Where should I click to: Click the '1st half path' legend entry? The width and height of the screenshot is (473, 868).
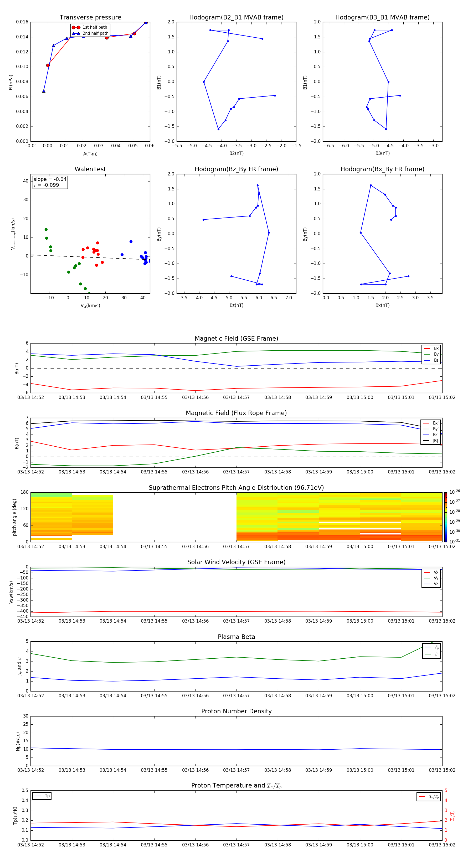90,27
